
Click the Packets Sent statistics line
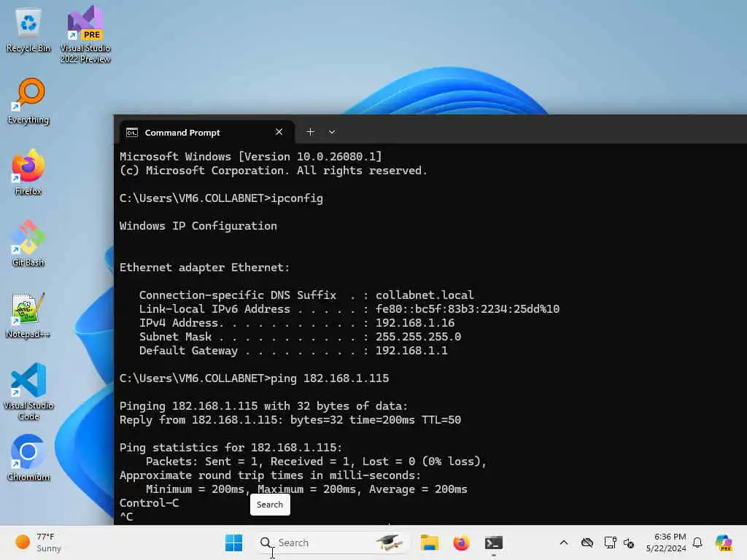point(316,462)
